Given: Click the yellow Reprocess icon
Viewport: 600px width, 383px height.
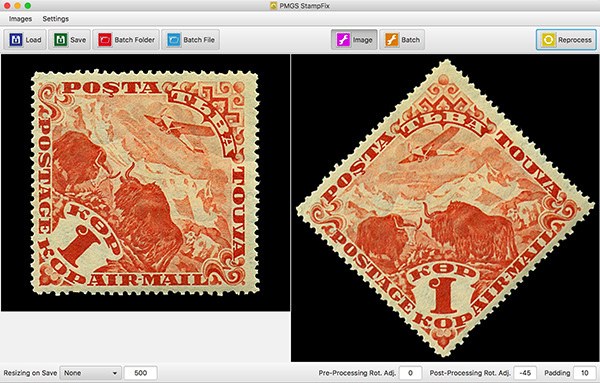Looking at the screenshot, I should (x=548, y=40).
